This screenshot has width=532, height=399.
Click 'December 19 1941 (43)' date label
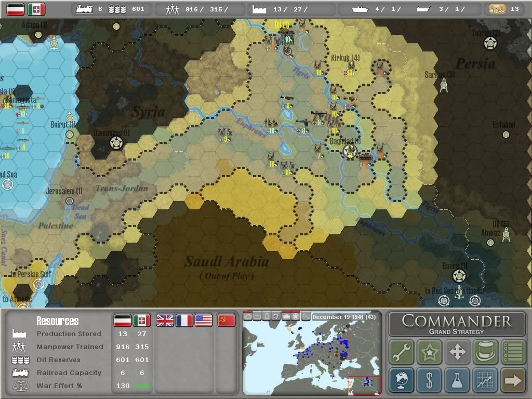[x=344, y=317]
